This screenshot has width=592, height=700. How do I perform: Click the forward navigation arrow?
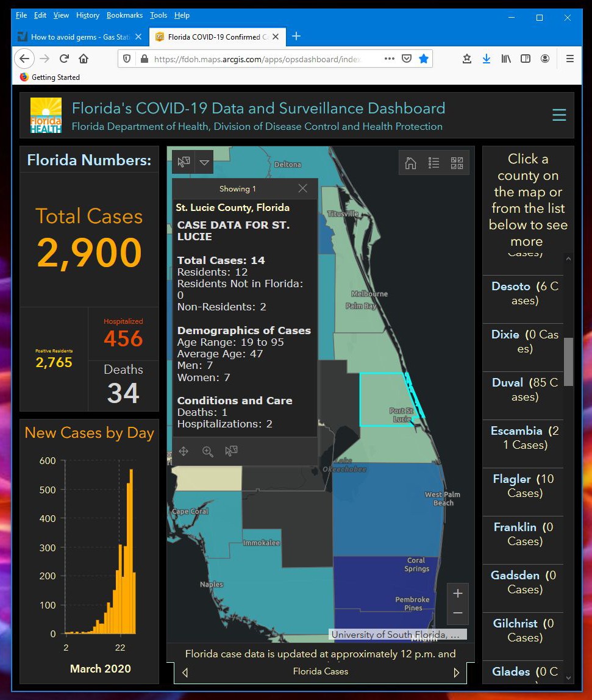click(x=44, y=59)
